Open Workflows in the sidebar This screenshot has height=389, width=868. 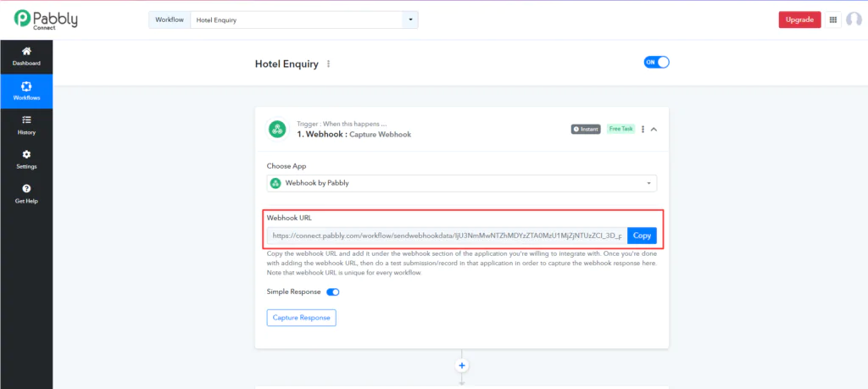click(26, 92)
